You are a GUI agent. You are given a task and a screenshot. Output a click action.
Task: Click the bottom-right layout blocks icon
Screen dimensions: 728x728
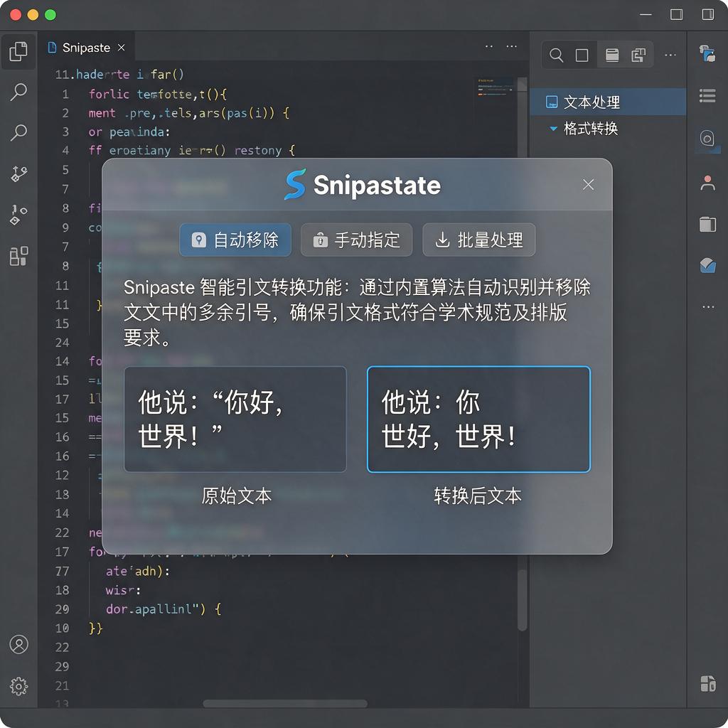pos(708,683)
